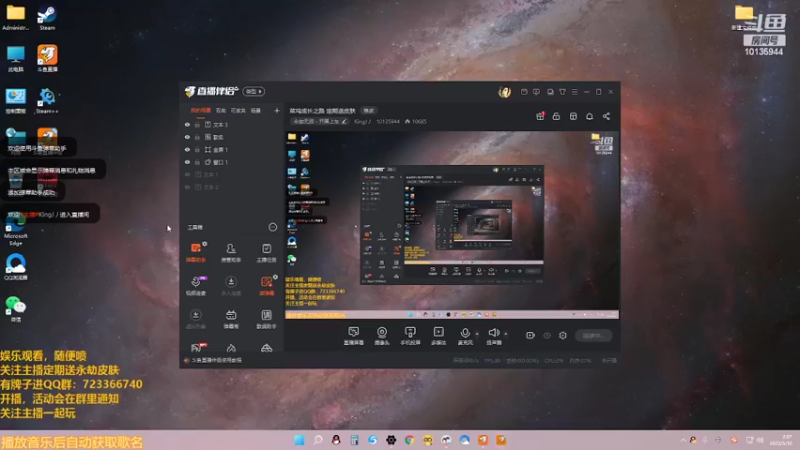Hide the 文本3 layer

click(187, 124)
